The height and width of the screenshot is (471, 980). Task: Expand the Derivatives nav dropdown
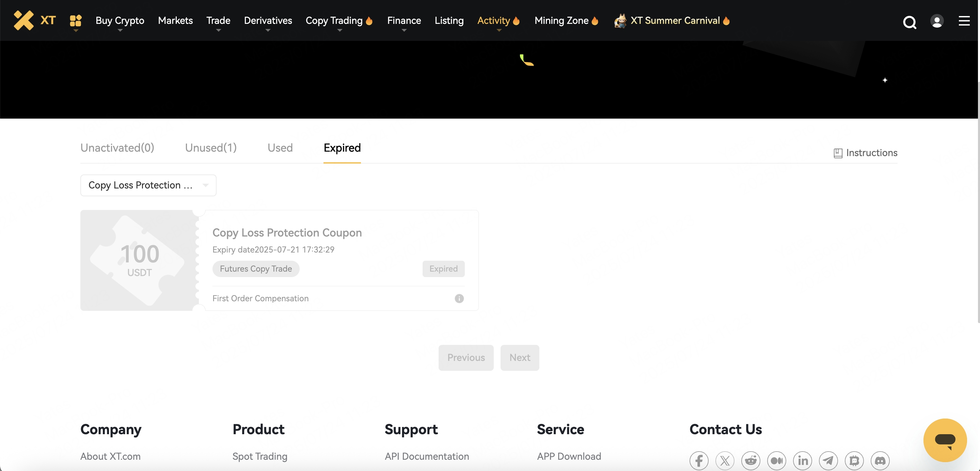[x=268, y=20]
